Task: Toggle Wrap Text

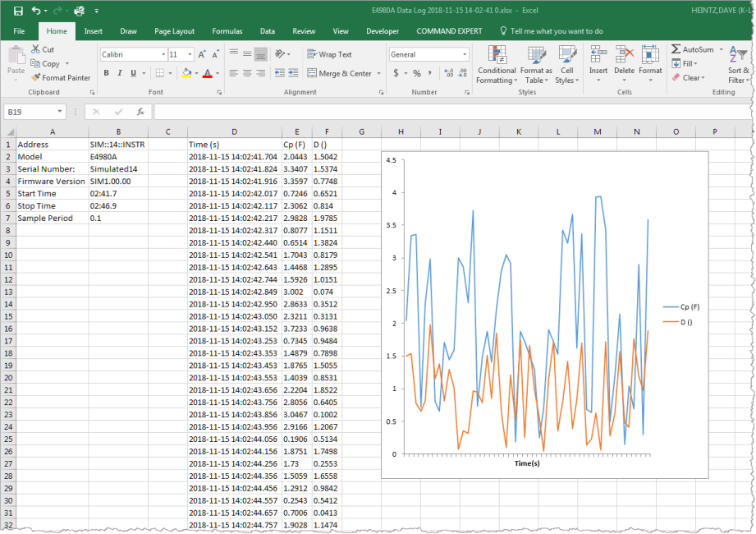Action: coord(329,54)
